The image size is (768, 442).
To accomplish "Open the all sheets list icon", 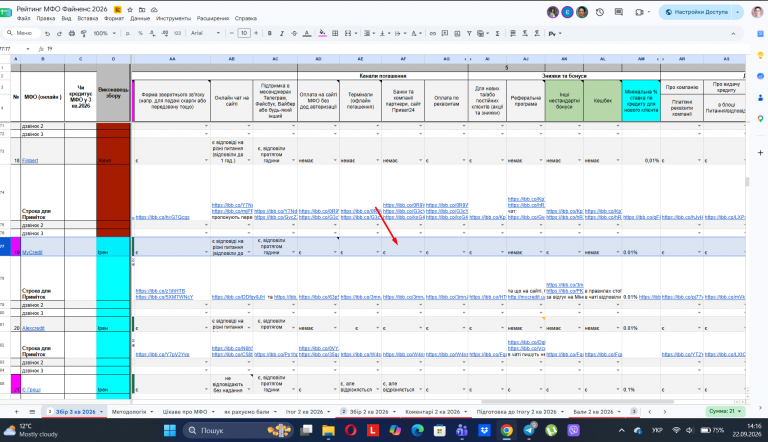I will tap(32, 412).
